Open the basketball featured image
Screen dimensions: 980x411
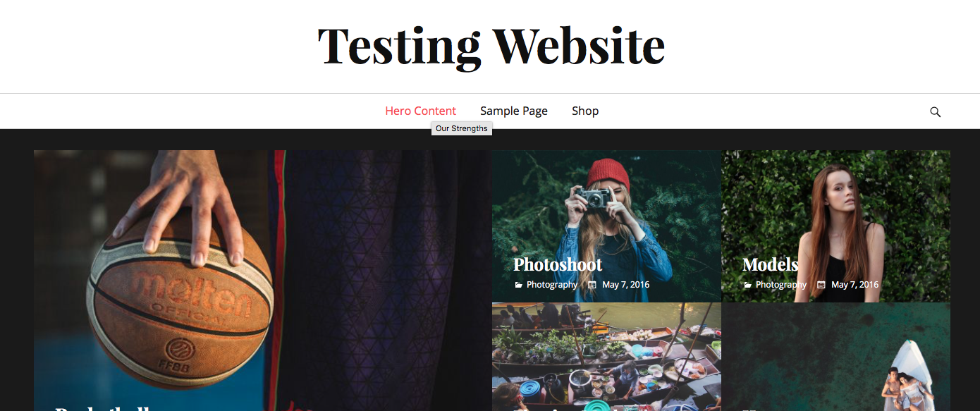click(x=262, y=281)
